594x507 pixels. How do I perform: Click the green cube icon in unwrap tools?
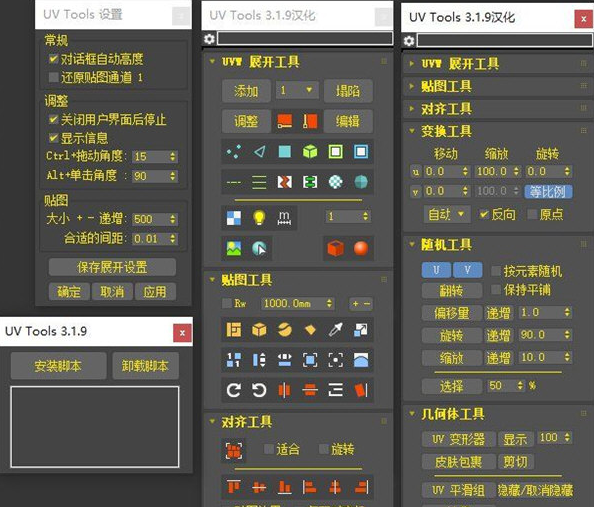pos(310,152)
